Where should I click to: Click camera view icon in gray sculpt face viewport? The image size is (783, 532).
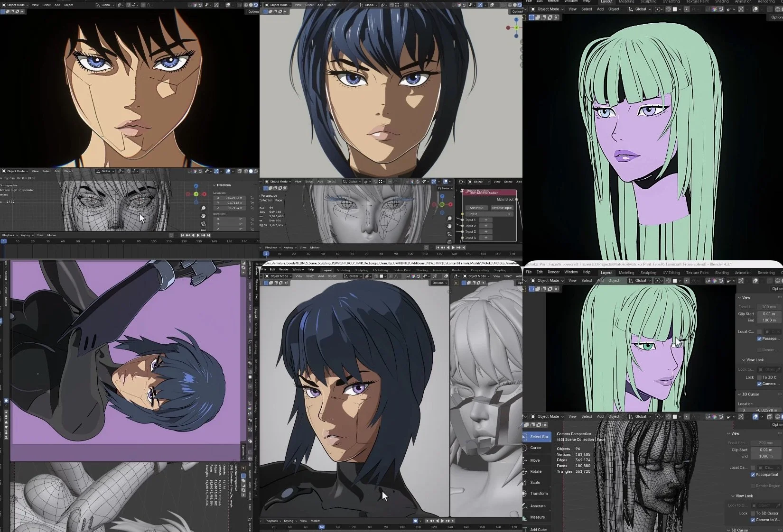pyautogui.click(x=449, y=234)
